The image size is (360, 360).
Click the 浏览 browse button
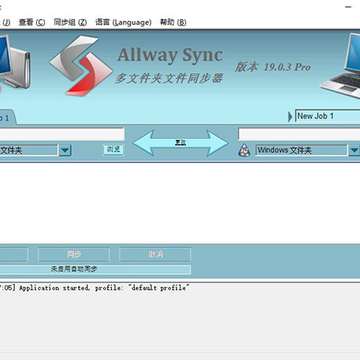(113, 149)
